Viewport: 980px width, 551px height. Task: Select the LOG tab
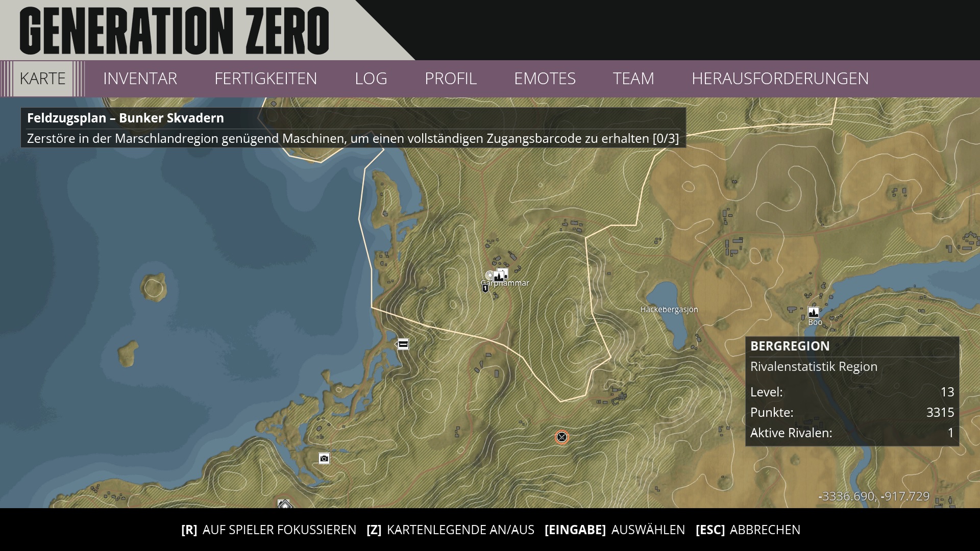[371, 79]
